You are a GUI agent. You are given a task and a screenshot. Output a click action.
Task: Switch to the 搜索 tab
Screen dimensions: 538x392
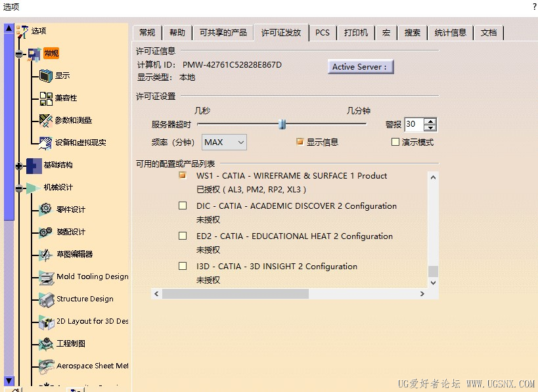pyautogui.click(x=412, y=33)
